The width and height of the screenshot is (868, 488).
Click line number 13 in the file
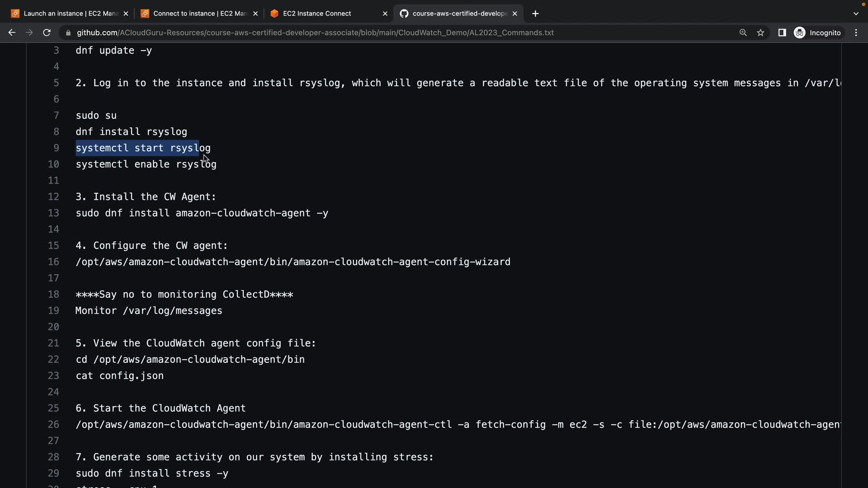(53, 213)
